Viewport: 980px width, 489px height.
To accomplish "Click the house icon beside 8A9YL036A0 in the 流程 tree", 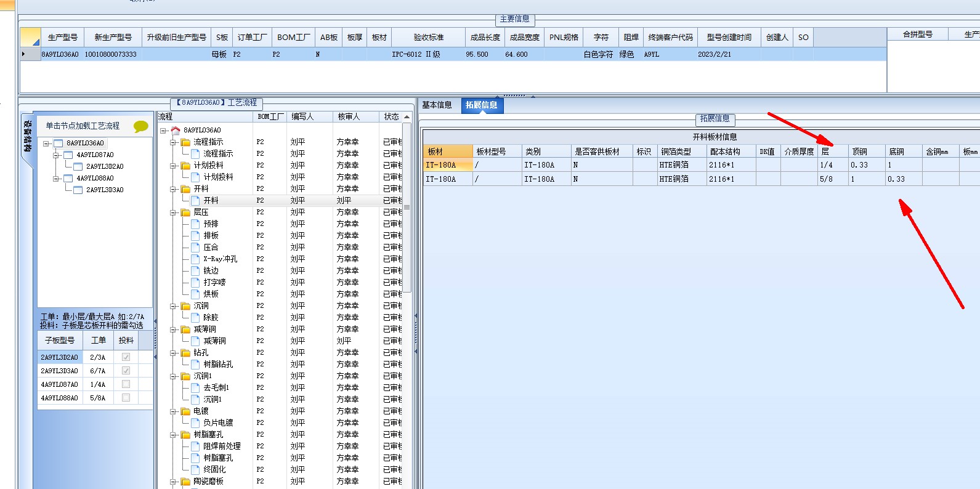I will (x=176, y=130).
